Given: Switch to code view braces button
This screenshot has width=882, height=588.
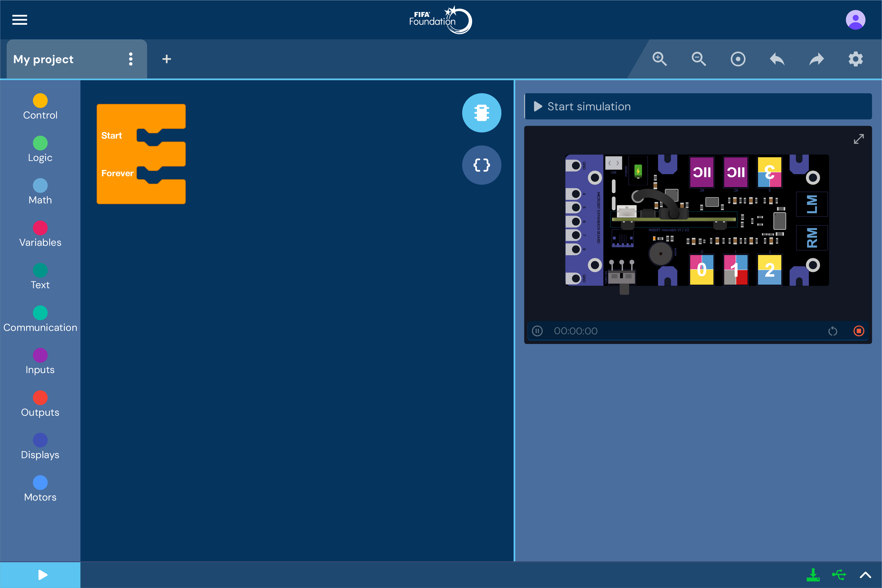Looking at the screenshot, I should pos(482,165).
